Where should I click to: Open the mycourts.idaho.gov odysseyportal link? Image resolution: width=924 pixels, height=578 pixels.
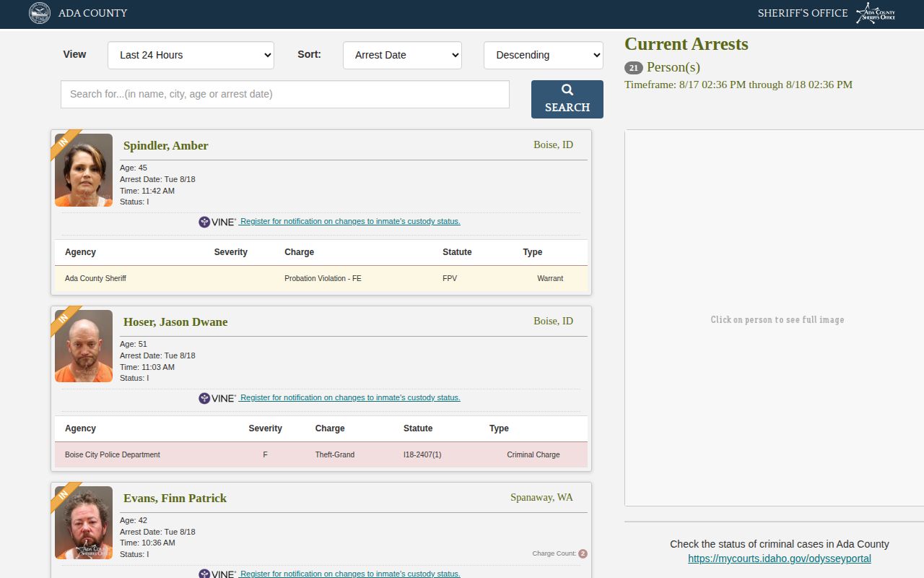pyautogui.click(x=780, y=558)
